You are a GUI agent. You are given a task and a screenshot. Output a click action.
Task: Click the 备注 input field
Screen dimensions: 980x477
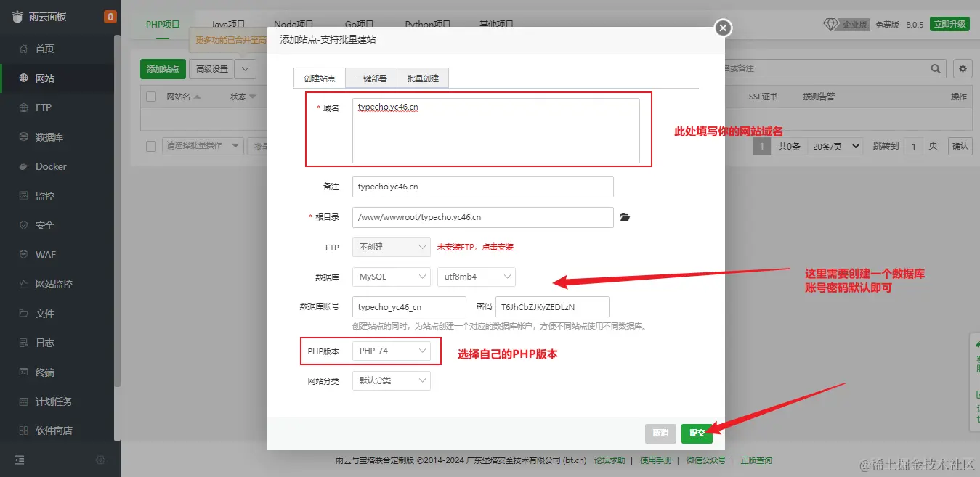(483, 187)
